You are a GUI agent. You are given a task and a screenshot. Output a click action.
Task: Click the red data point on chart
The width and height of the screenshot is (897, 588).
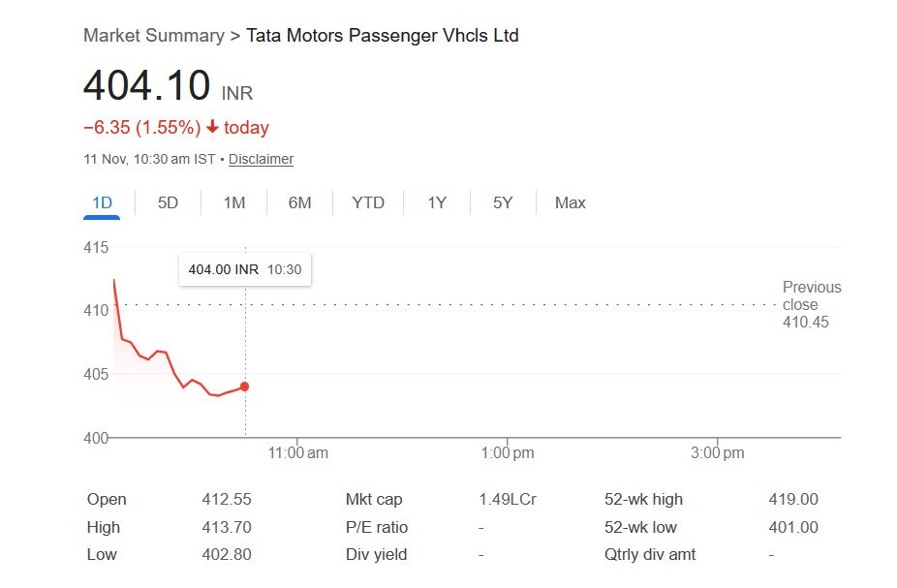pyautogui.click(x=244, y=387)
